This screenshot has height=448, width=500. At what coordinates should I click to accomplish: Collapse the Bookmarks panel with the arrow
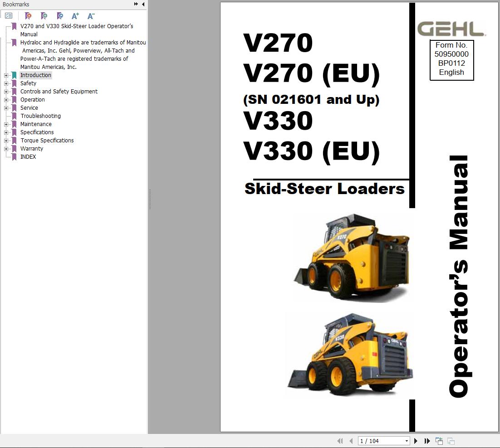point(143,4)
